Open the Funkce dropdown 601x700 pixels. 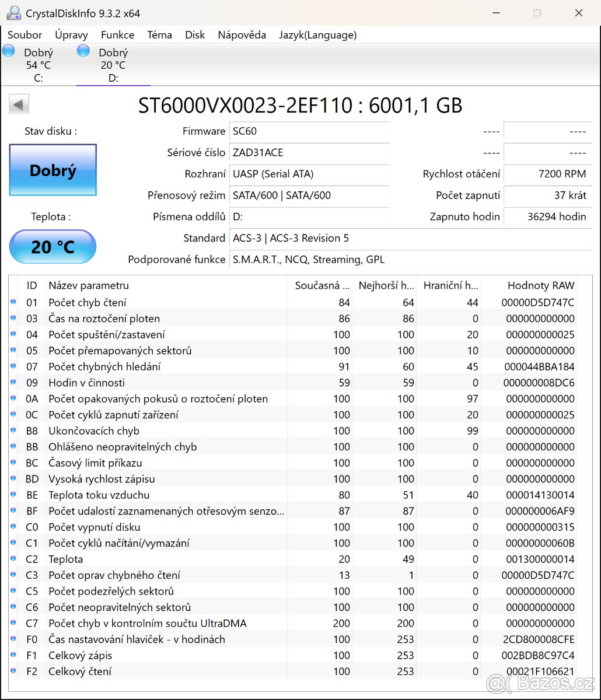click(x=117, y=35)
